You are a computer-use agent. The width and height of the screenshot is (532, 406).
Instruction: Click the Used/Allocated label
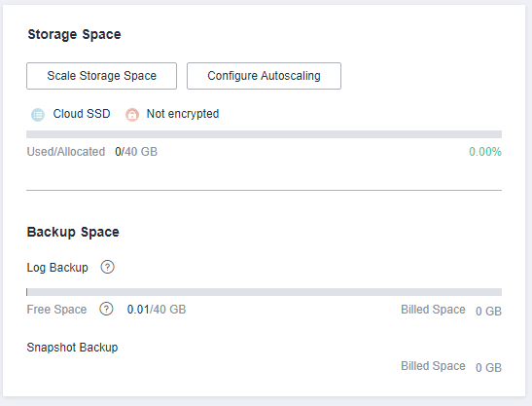66,152
